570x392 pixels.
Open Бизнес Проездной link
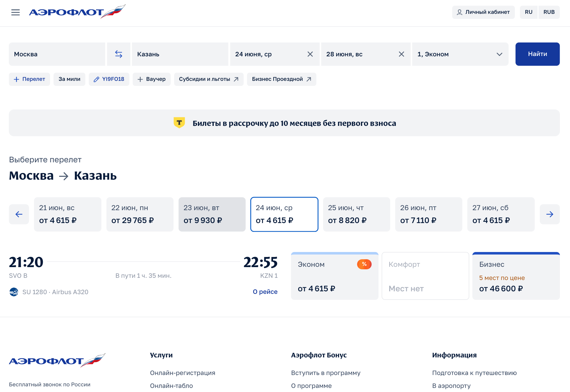click(x=282, y=79)
